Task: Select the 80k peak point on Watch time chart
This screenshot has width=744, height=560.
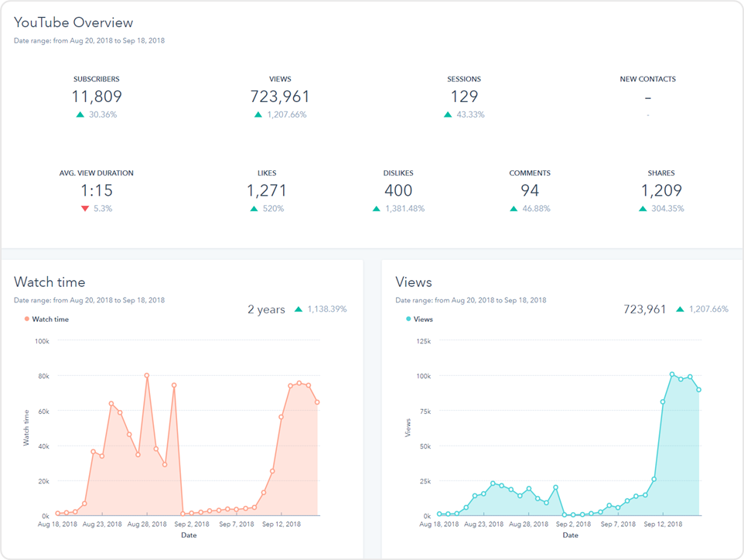Action: pyautogui.click(x=147, y=375)
